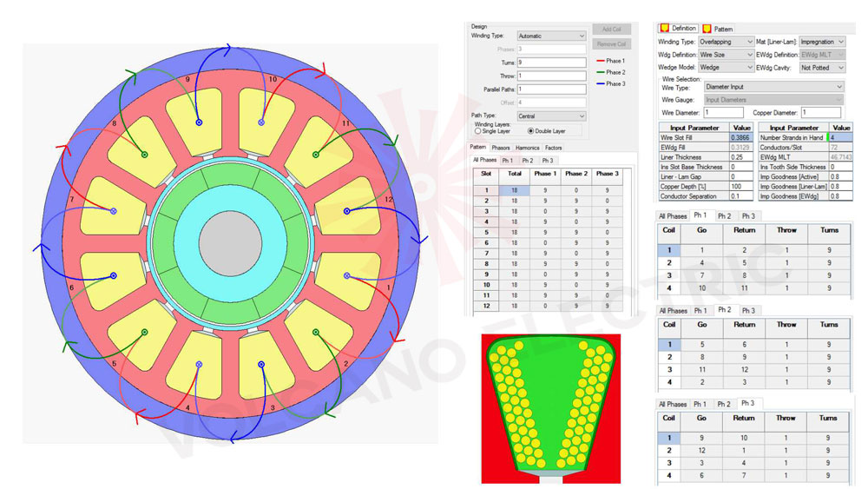Open the Path Type dropdown showing Central
The width and height of the screenshot is (868, 489).
[551, 116]
